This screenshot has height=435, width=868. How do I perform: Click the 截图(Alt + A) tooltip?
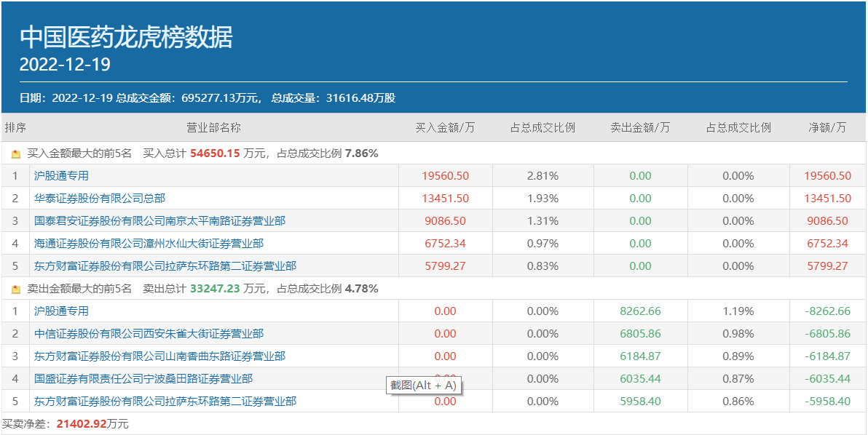(x=423, y=386)
